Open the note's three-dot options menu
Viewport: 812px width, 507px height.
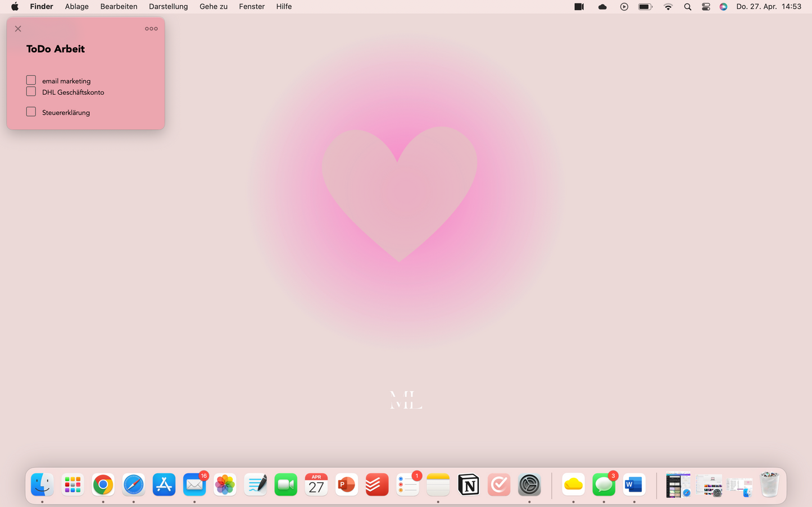click(x=151, y=29)
